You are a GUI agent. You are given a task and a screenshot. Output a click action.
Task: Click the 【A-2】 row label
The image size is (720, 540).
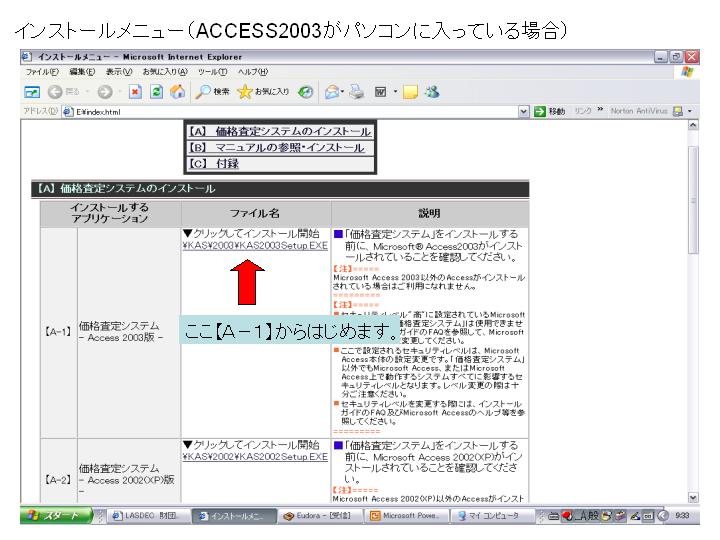pyautogui.click(x=58, y=480)
